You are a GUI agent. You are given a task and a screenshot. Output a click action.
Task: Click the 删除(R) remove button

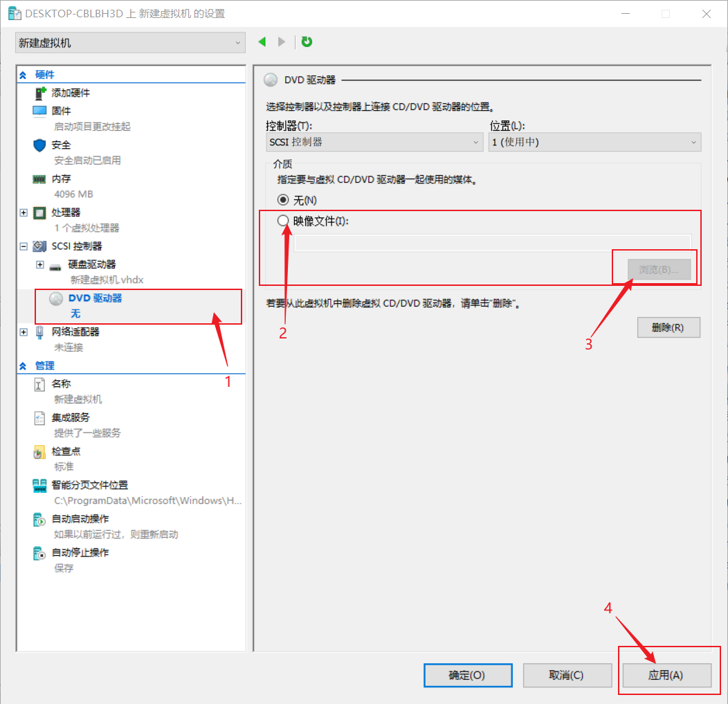click(x=668, y=327)
